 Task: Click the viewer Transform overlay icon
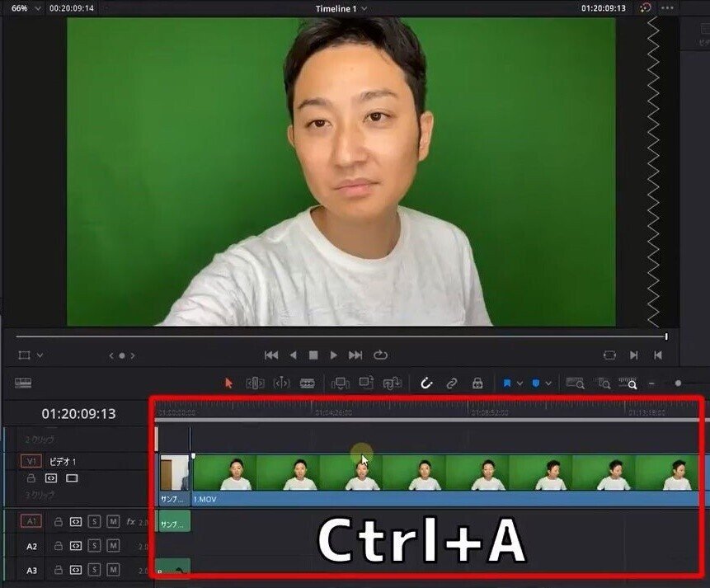pyautogui.click(x=24, y=355)
